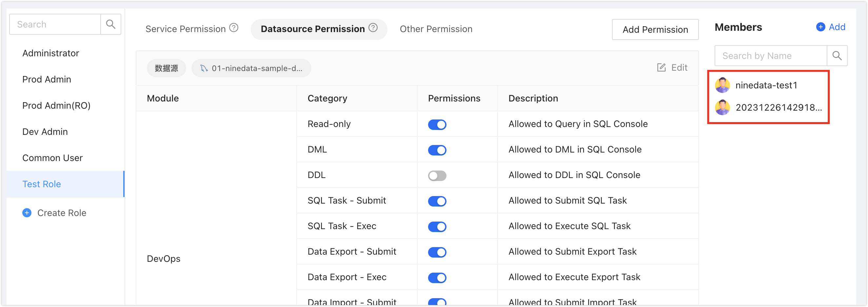This screenshot has width=868, height=307.
Task: Click the role search magnifier icon
Action: click(x=110, y=24)
